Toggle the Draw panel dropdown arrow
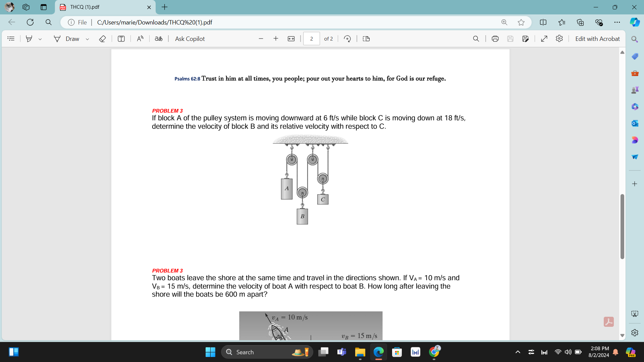Viewport: 644px width, 362px height. pyautogui.click(x=87, y=39)
